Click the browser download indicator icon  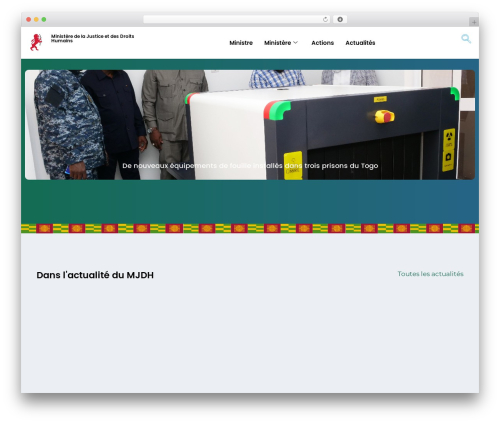coord(340,20)
